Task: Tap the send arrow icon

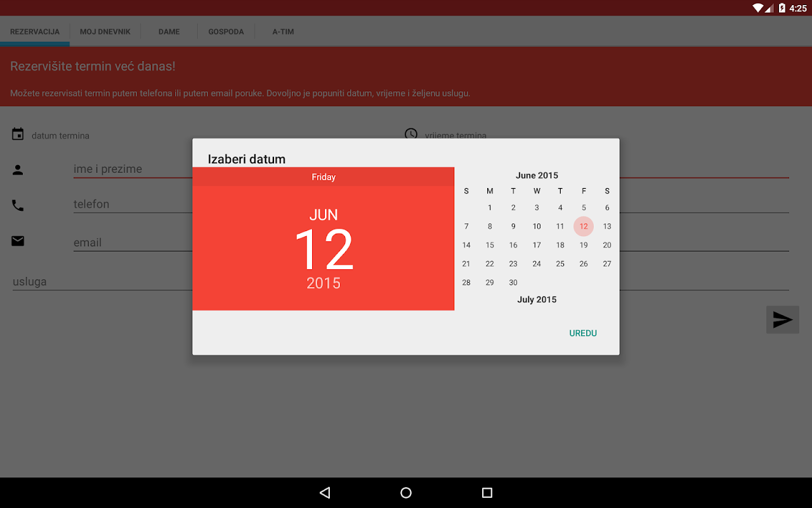Action: pyautogui.click(x=783, y=320)
